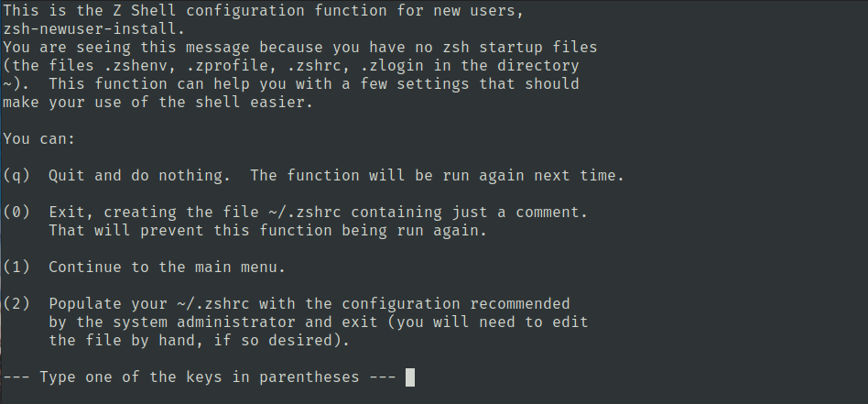Click 'make your use of the shell easier' line

157,103
